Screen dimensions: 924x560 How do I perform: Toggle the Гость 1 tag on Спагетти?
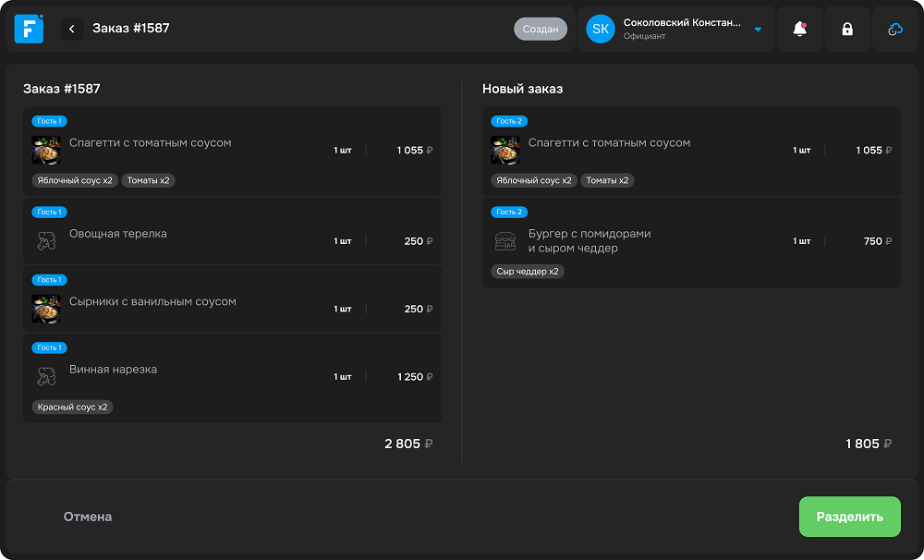(x=52, y=121)
